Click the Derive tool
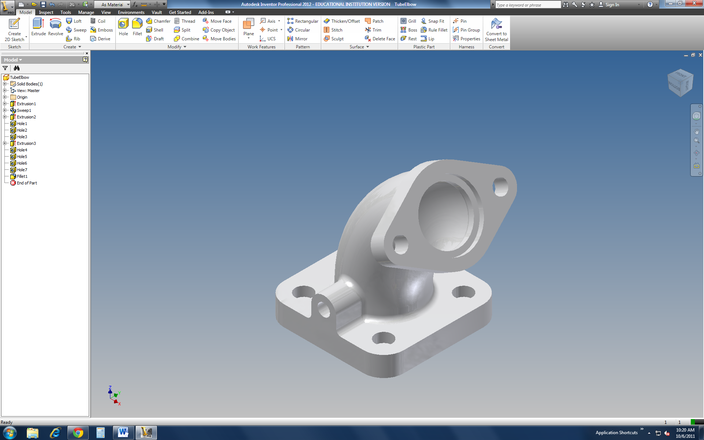The width and height of the screenshot is (704, 440). (x=100, y=39)
